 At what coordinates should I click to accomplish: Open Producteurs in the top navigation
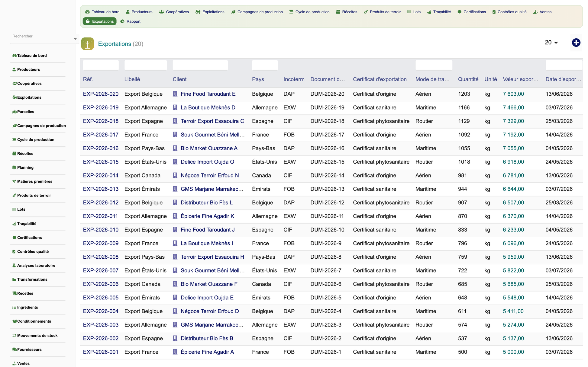coord(139,12)
